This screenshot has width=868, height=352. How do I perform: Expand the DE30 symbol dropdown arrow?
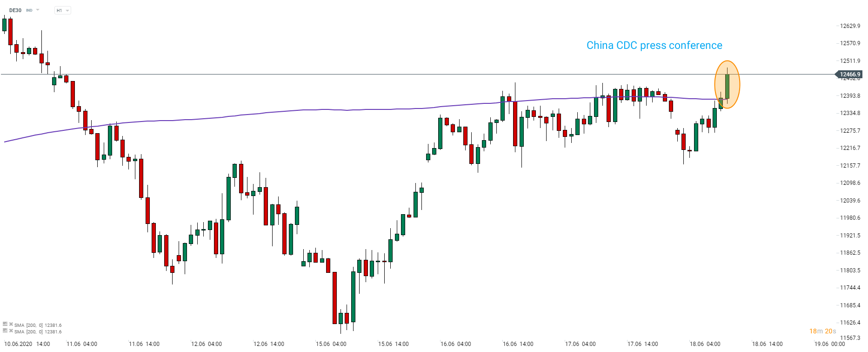tap(38, 10)
